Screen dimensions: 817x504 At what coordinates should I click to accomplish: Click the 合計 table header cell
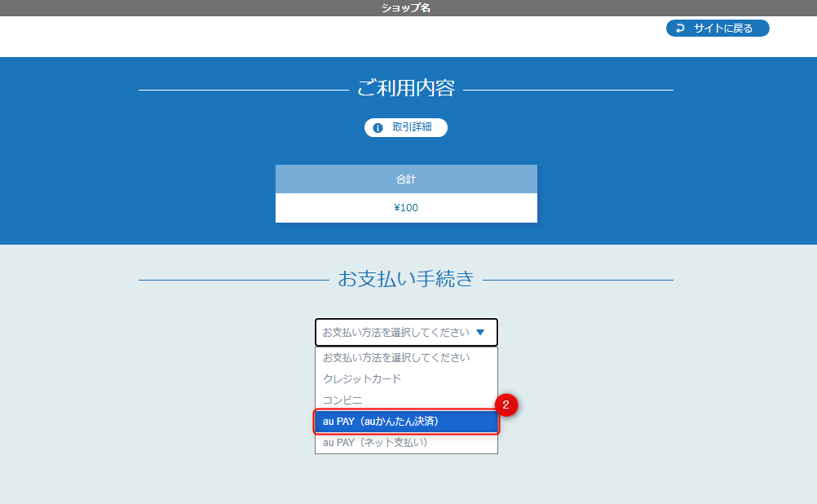(x=406, y=179)
